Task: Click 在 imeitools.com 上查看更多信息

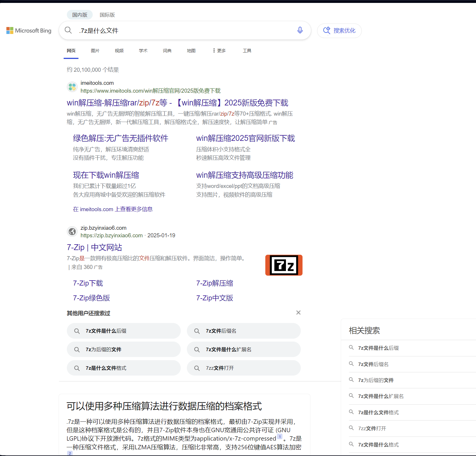Action: click(x=113, y=209)
